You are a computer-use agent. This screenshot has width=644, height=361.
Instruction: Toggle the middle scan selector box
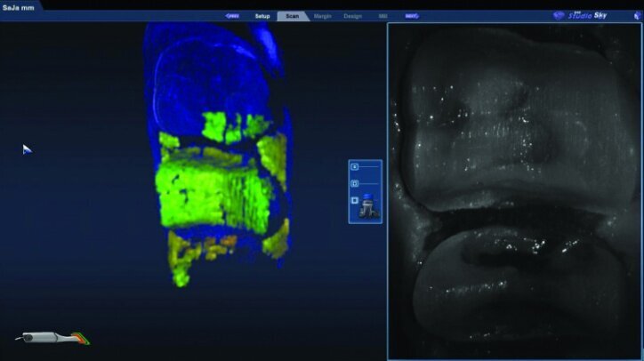[x=355, y=184]
